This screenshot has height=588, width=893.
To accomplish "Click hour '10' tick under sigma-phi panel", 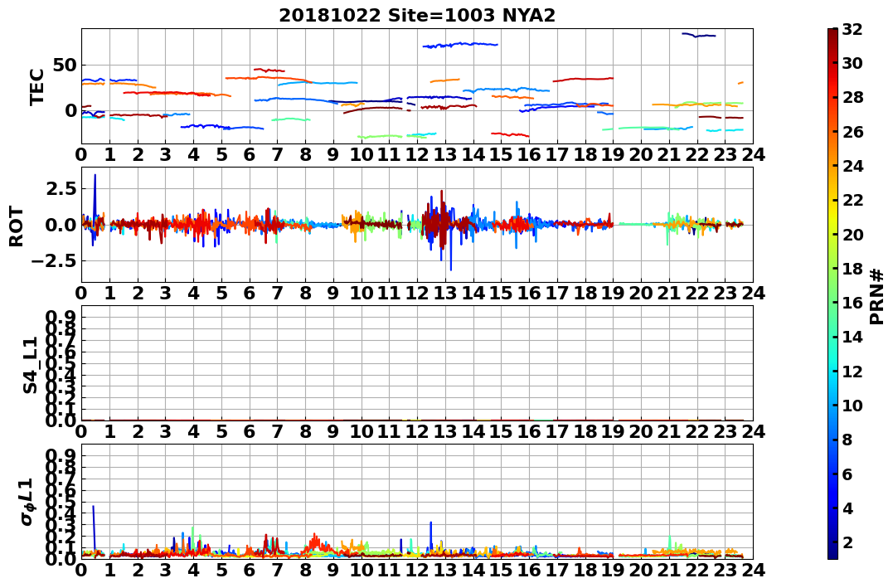I will [361, 570].
